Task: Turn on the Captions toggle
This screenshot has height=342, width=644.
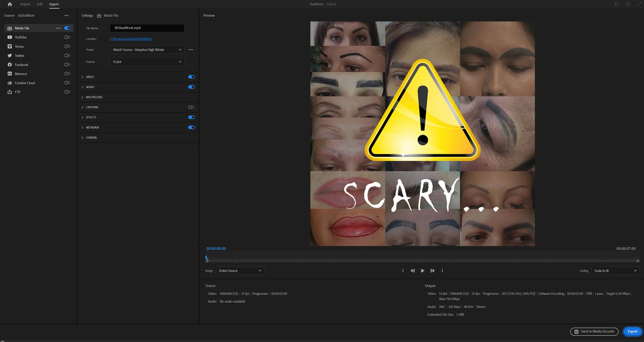Action: click(x=191, y=107)
